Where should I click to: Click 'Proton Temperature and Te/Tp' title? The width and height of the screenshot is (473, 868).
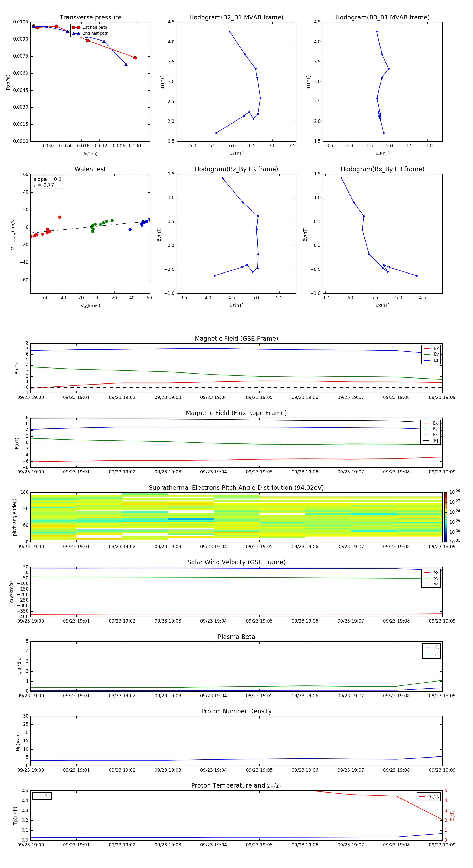236,785
